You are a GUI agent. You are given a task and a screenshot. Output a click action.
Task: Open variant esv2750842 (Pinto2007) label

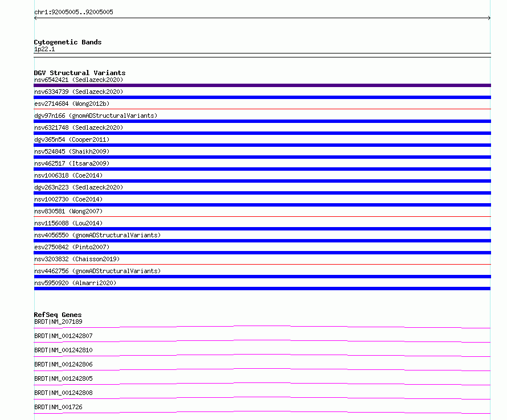point(72,247)
